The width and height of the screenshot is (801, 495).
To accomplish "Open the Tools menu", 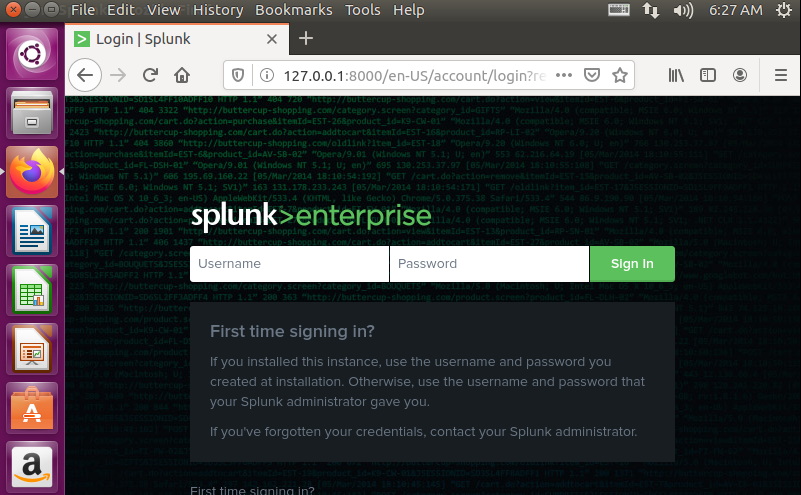I will [363, 10].
